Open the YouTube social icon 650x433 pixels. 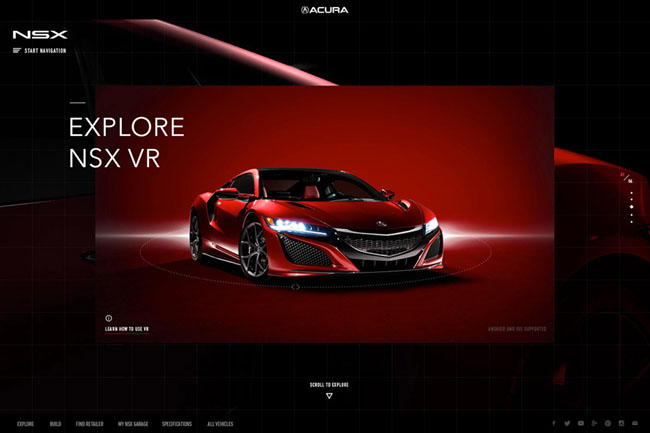[581, 423]
